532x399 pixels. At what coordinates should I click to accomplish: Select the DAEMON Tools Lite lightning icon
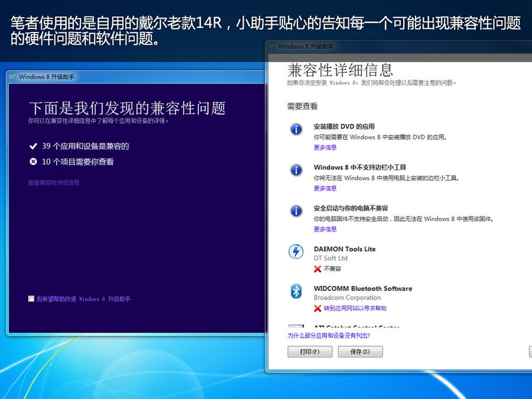point(296,252)
